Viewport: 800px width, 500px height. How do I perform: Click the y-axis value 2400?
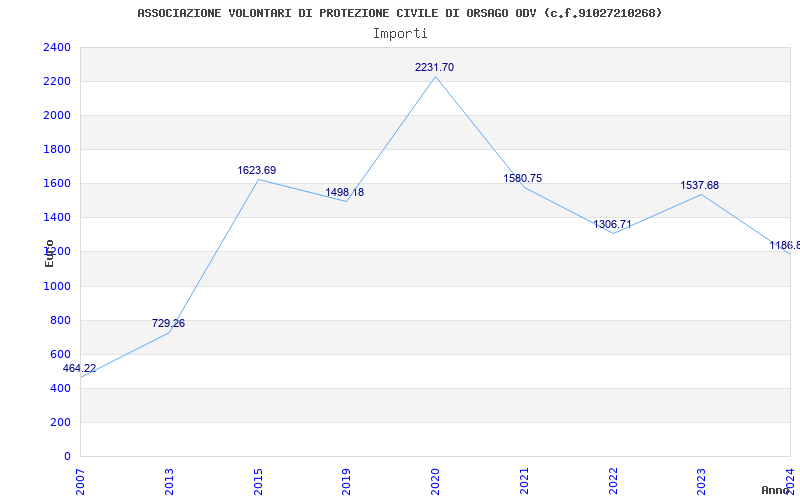coord(57,47)
